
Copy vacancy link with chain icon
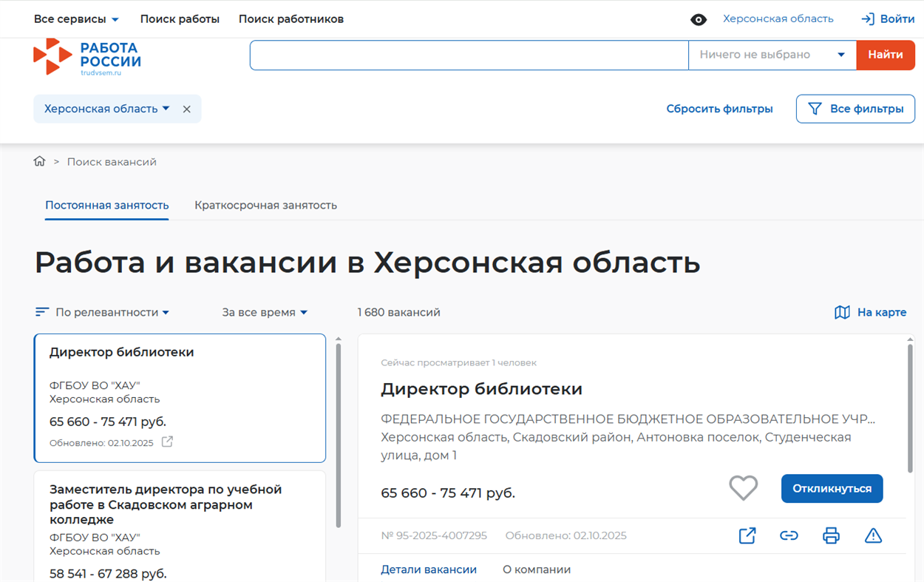tap(789, 535)
